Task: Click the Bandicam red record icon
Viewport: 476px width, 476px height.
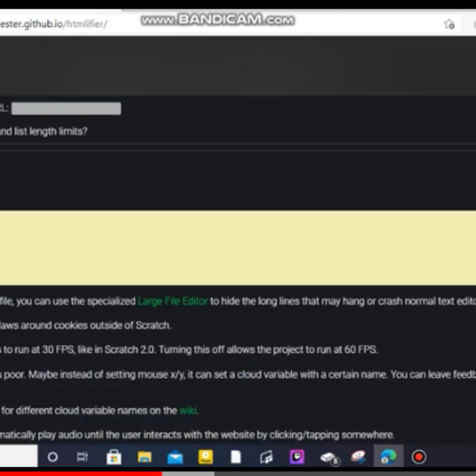Action: pyautogui.click(x=419, y=457)
